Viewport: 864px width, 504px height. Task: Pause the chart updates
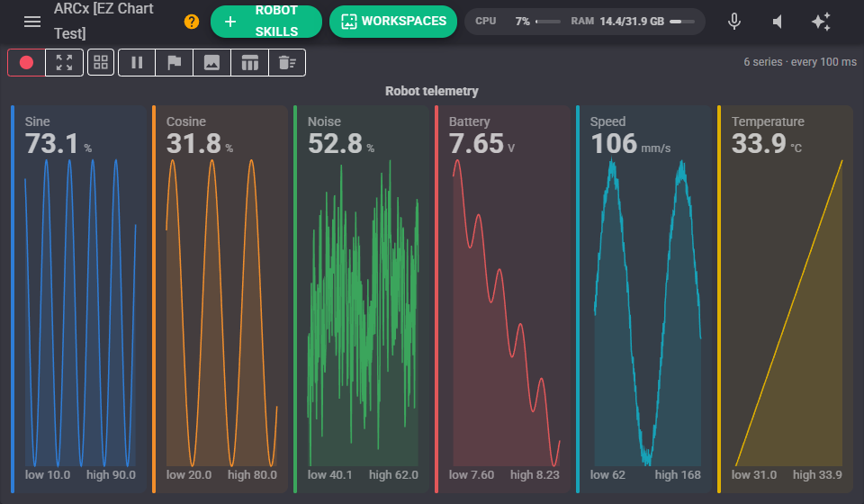(137, 62)
